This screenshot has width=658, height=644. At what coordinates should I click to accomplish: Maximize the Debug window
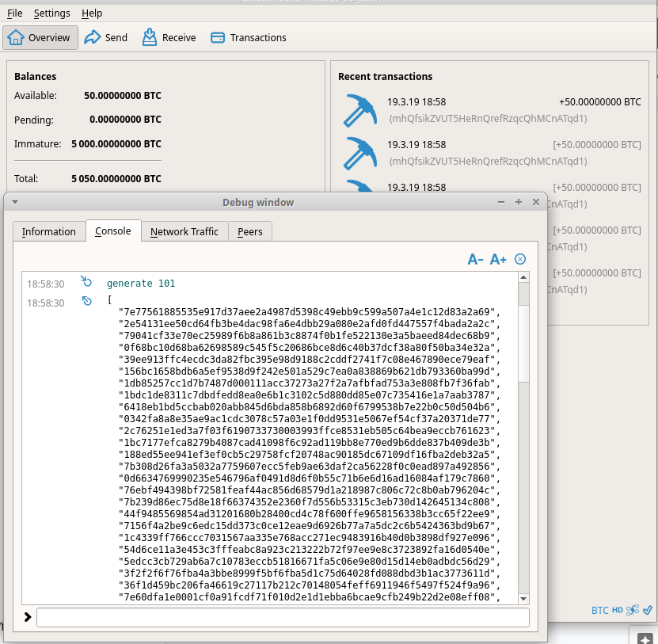[519, 202]
